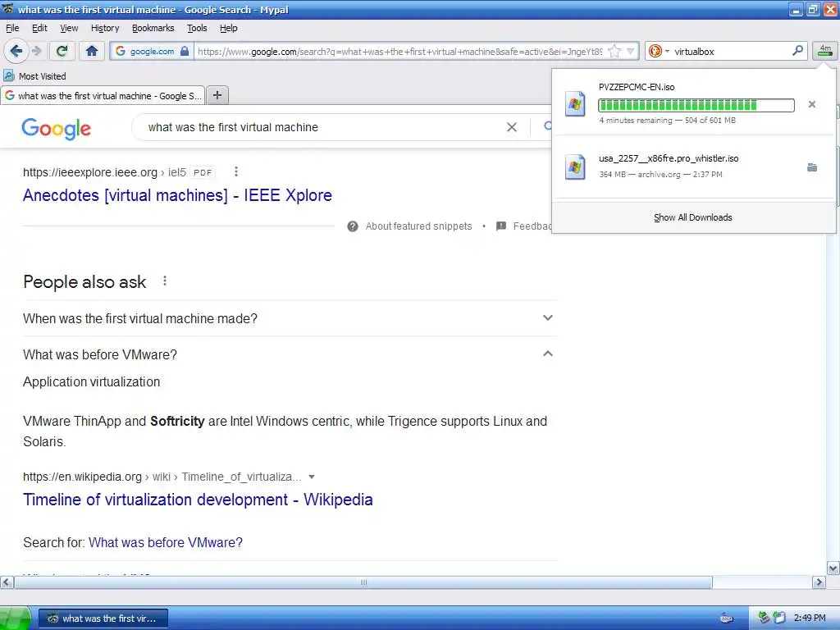840x630 pixels.
Task: Click the PDF label on IEEE result
Action: [203, 172]
